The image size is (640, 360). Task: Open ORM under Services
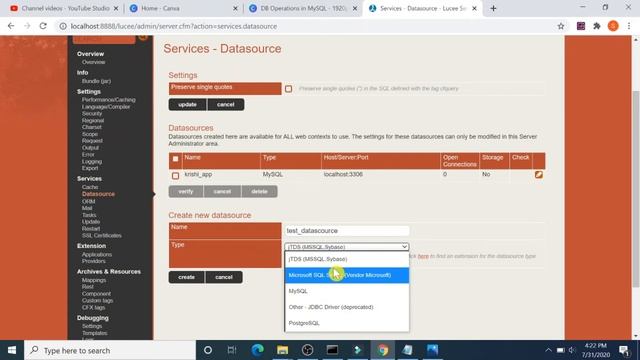tap(89, 201)
